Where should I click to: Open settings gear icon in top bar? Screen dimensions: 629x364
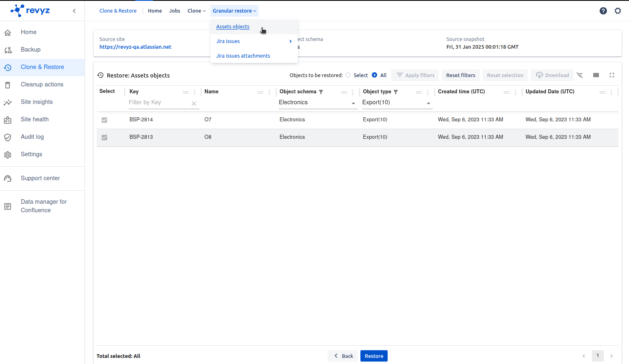coord(618,11)
